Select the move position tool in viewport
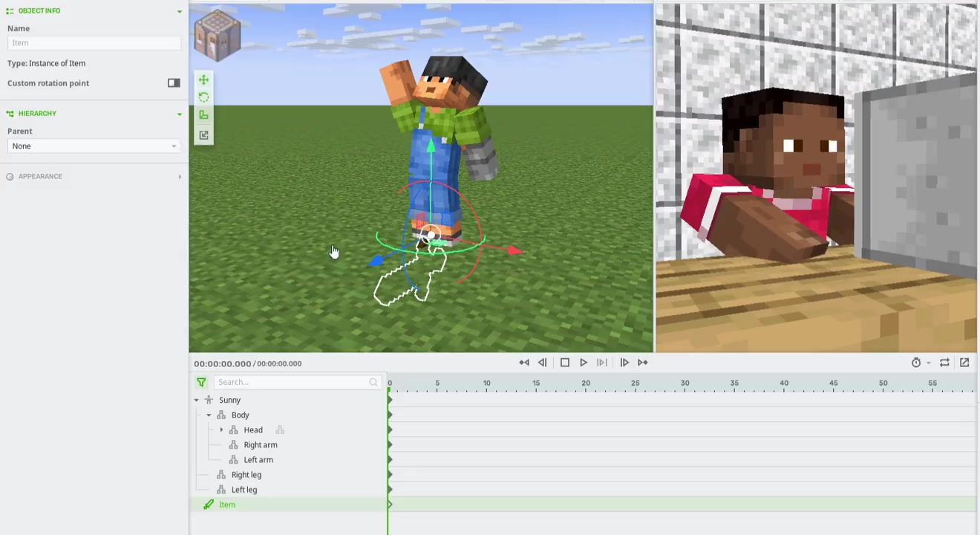This screenshot has height=535, width=980. pyautogui.click(x=203, y=80)
